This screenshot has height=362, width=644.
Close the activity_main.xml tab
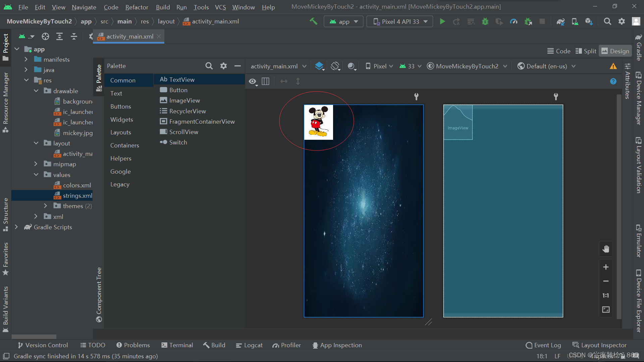pos(159,36)
